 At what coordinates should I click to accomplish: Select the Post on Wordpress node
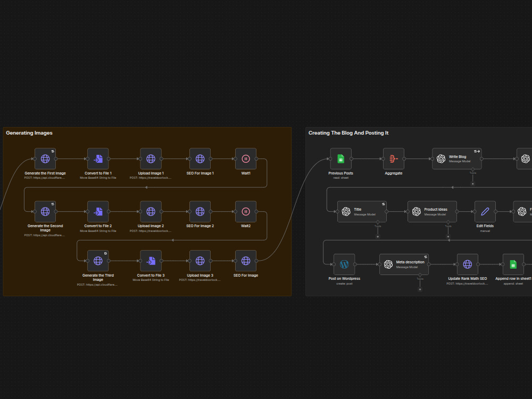click(344, 264)
